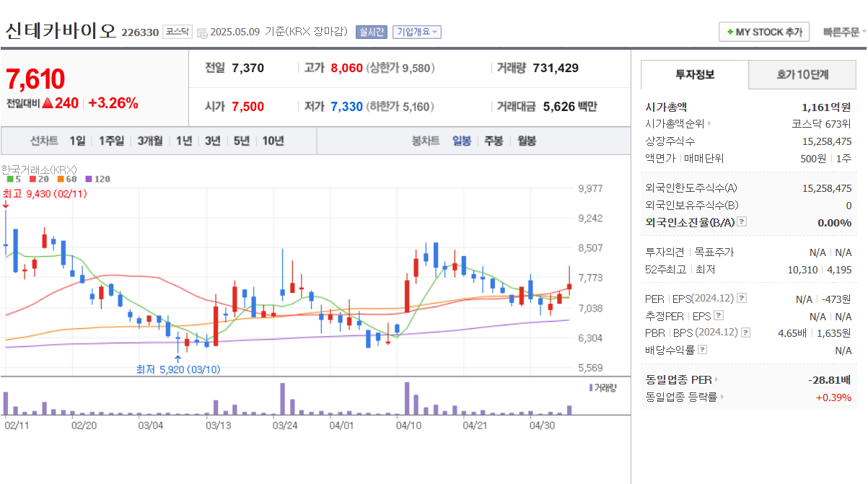Click the help icon next to PER EPS(2024.12)

742,299
